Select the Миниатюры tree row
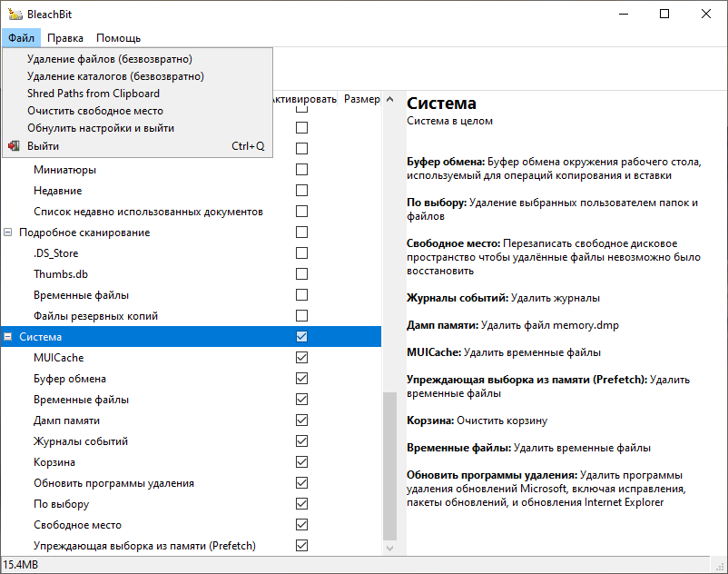This screenshot has width=728, height=574. 191,170
